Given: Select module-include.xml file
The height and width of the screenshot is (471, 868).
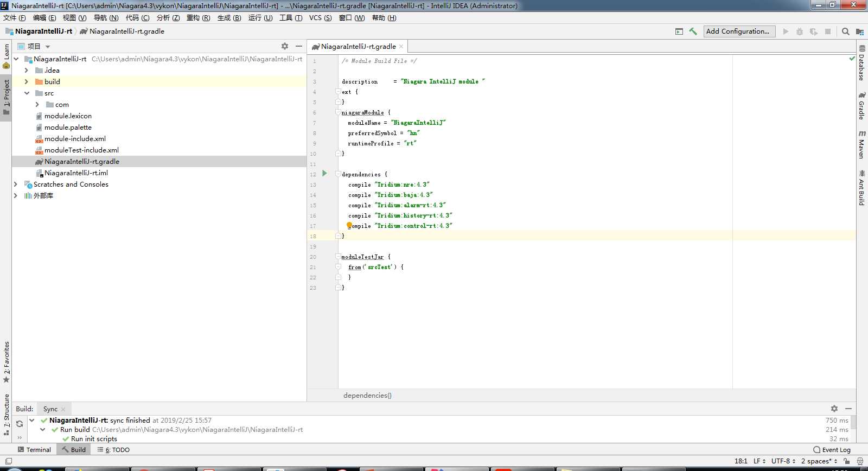Looking at the screenshot, I should (75, 138).
